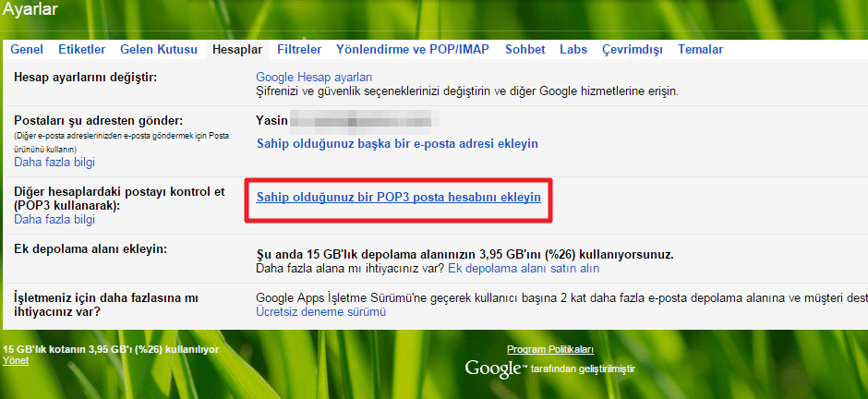Select the Hesaplar tab
The height and width of the screenshot is (399, 868).
(x=237, y=49)
